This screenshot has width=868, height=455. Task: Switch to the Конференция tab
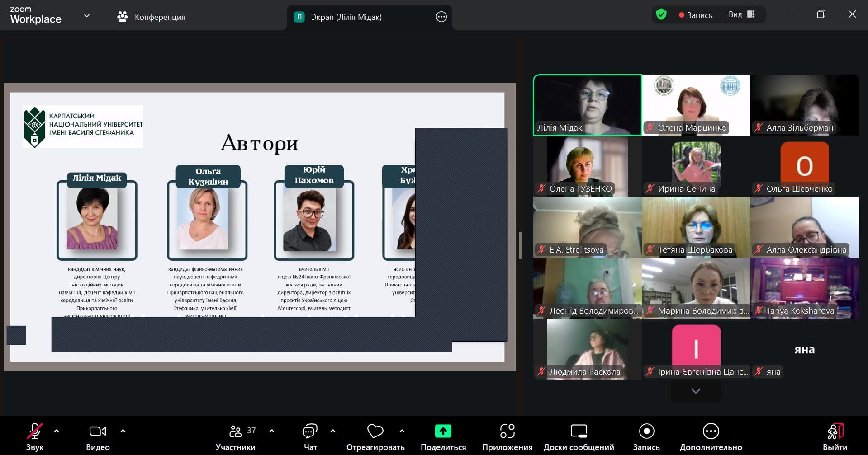[x=152, y=17]
